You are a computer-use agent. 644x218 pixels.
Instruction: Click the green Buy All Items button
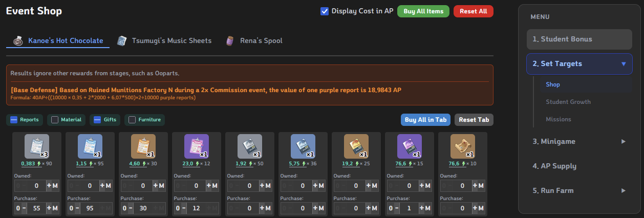[423, 11]
